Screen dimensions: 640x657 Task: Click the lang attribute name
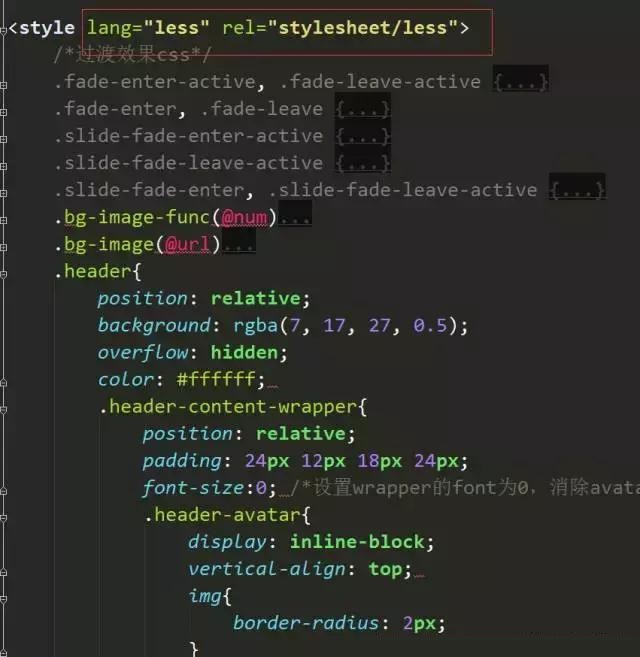coord(109,28)
